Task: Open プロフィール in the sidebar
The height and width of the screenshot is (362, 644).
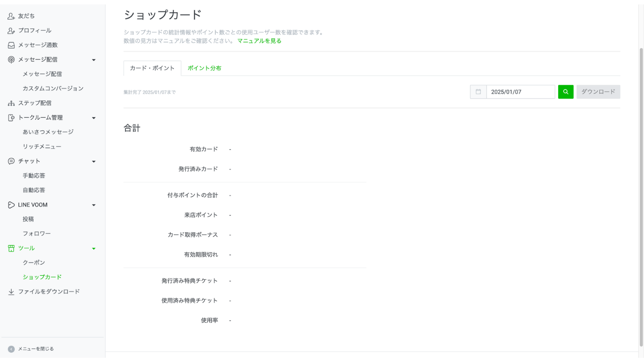Action: (35, 31)
